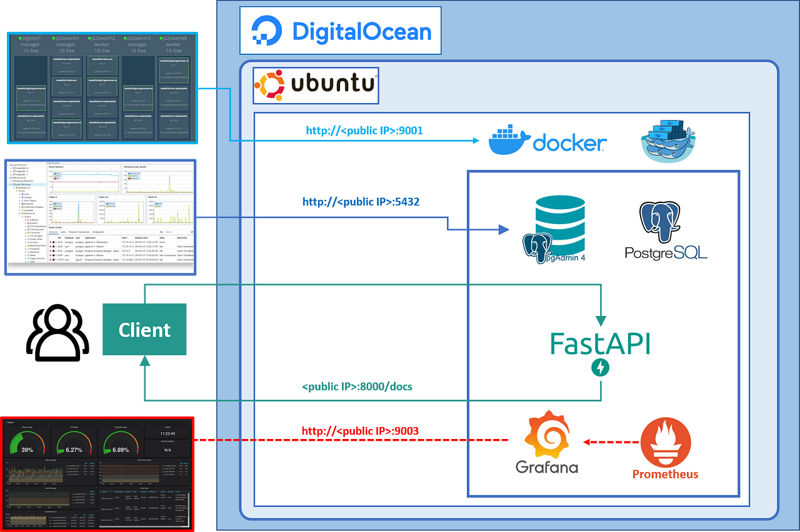Click the http://<public IP>:9001 link
800x532 pixels.
[364, 131]
